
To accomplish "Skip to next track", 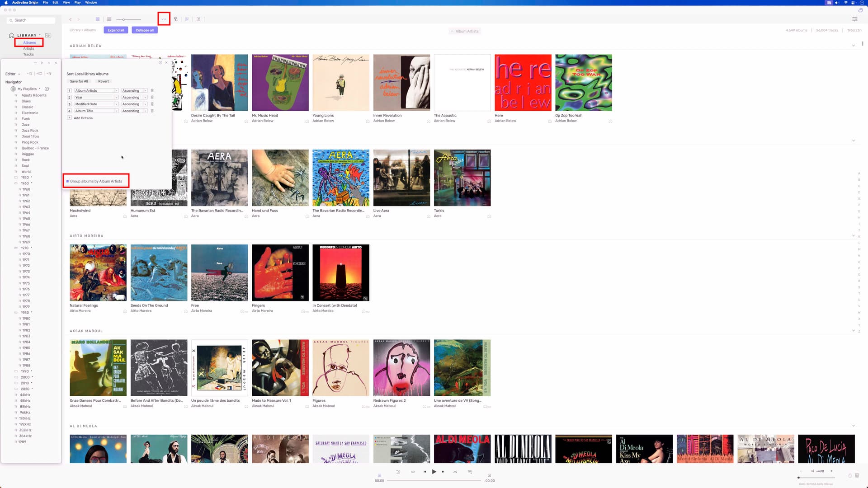I will pos(443,472).
